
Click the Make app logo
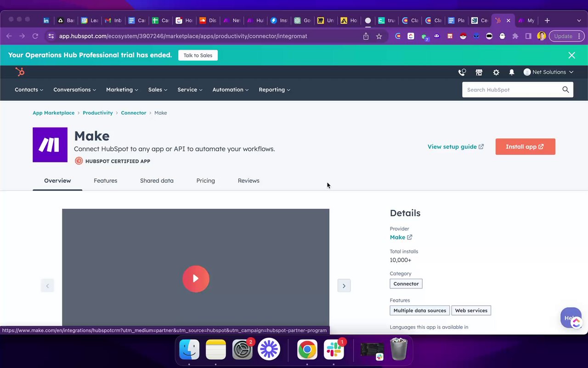tap(50, 145)
